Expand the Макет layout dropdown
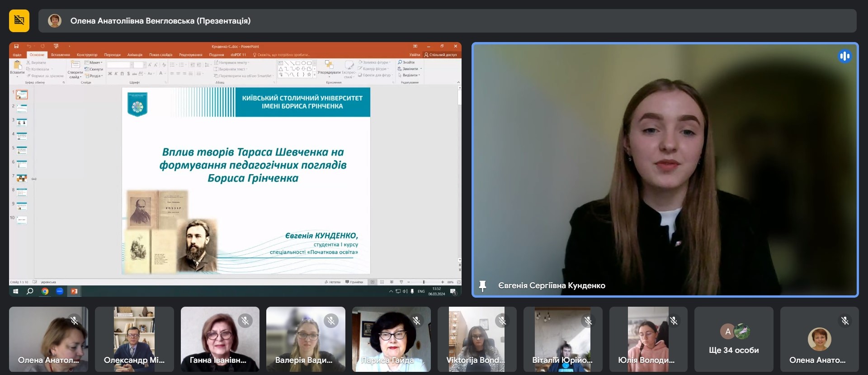868x375 pixels. [94, 63]
